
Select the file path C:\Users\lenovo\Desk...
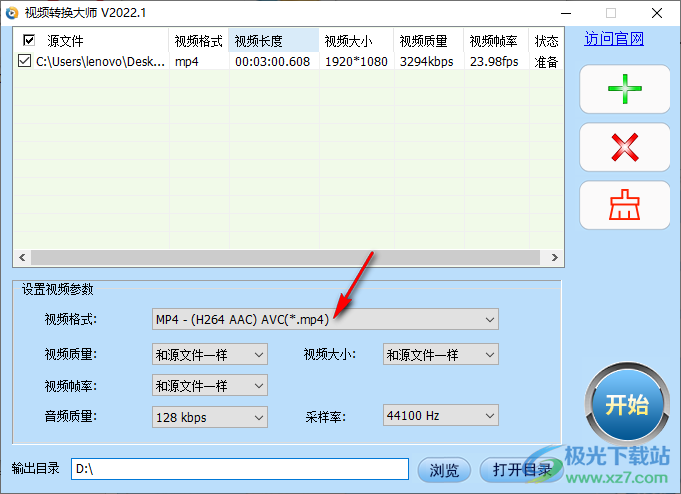[100, 61]
